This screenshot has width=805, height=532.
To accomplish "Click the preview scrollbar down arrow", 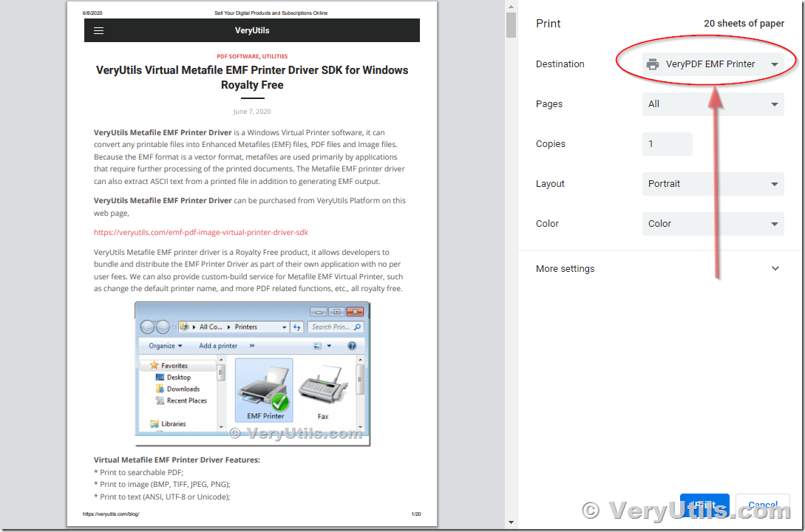I will click(511, 522).
